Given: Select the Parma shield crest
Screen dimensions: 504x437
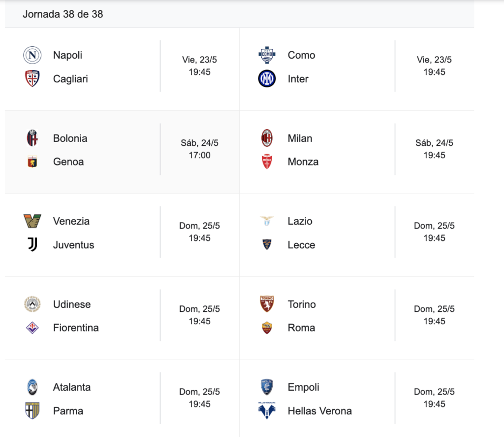Looking at the screenshot, I should tap(32, 410).
